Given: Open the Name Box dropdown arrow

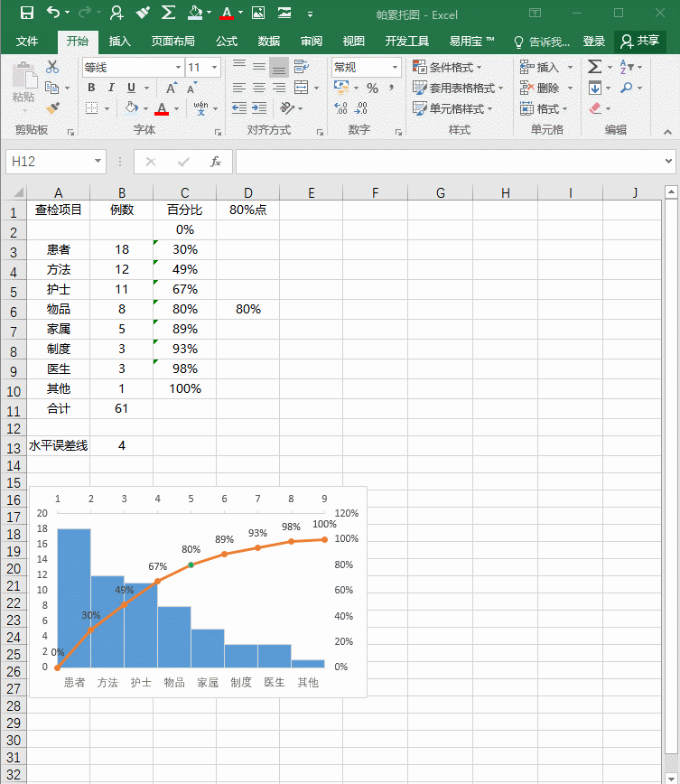Looking at the screenshot, I should tap(98, 161).
